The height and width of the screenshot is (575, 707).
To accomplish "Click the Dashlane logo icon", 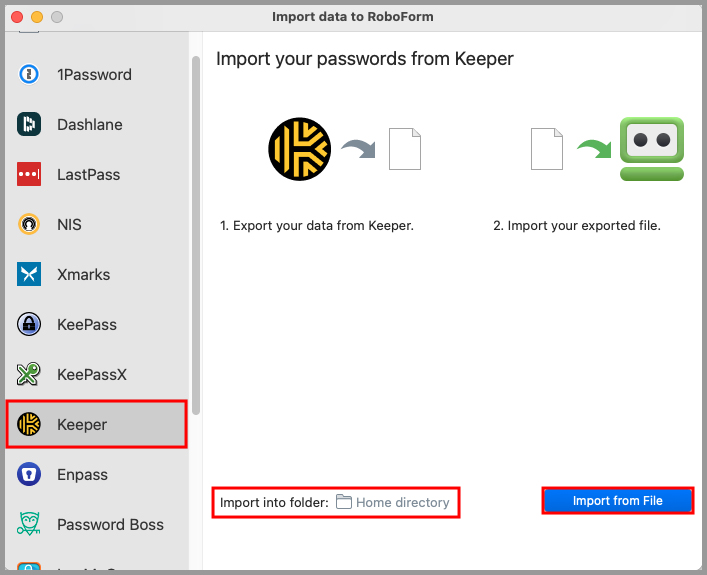I will (x=29, y=124).
